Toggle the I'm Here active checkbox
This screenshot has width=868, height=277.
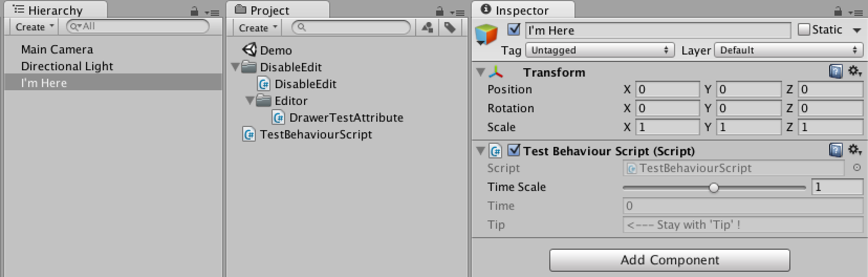514,30
